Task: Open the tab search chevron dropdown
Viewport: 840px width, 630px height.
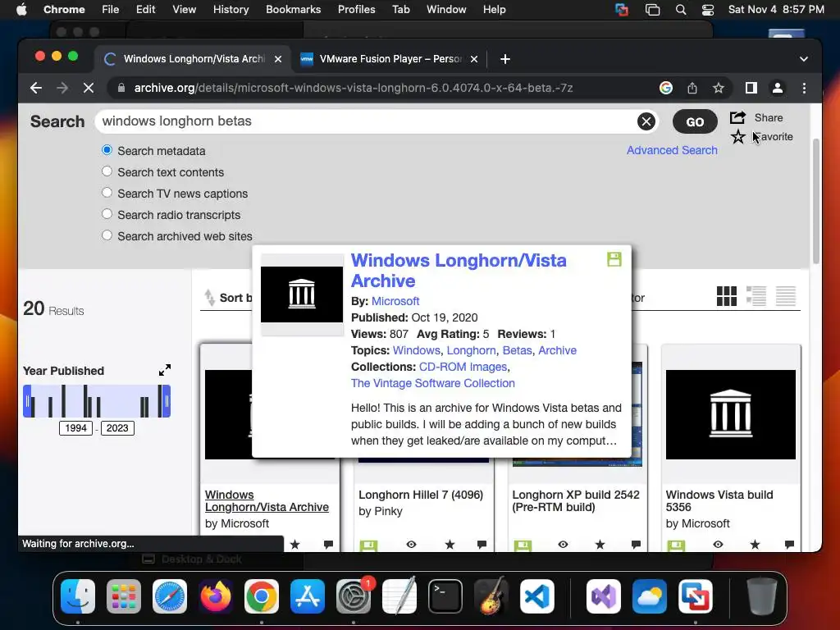Action: (804, 59)
